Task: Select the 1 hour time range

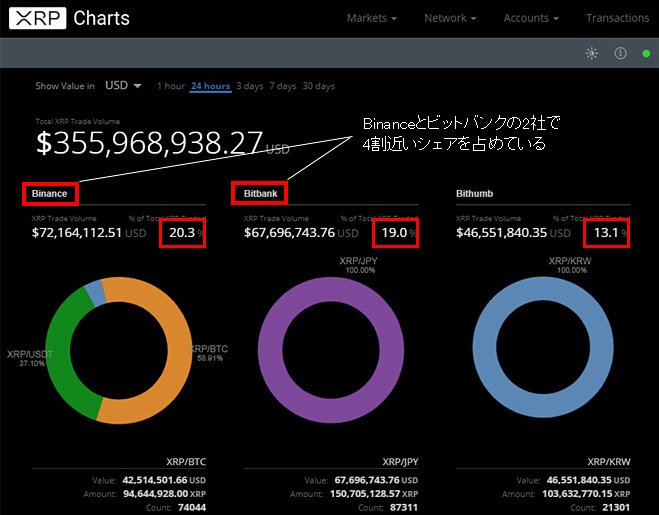Action: (x=171, y=86)
